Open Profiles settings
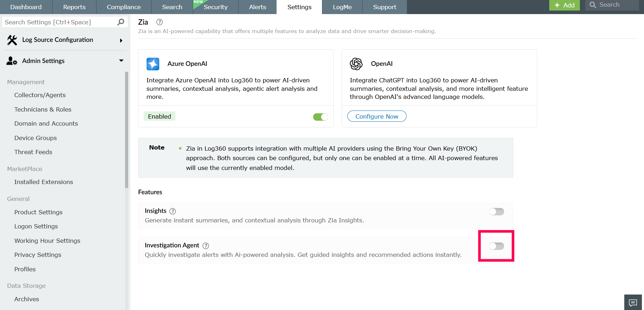 (25, 269)
